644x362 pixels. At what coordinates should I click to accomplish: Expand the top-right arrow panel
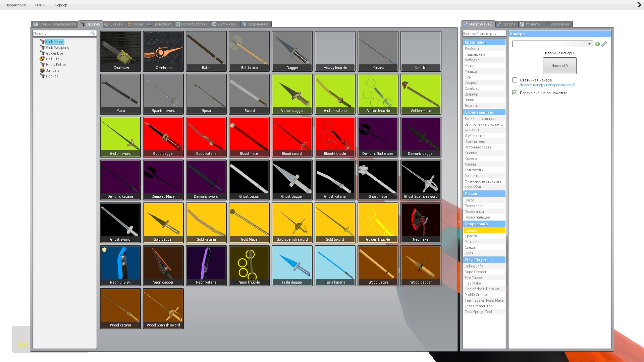click(639, 5)
